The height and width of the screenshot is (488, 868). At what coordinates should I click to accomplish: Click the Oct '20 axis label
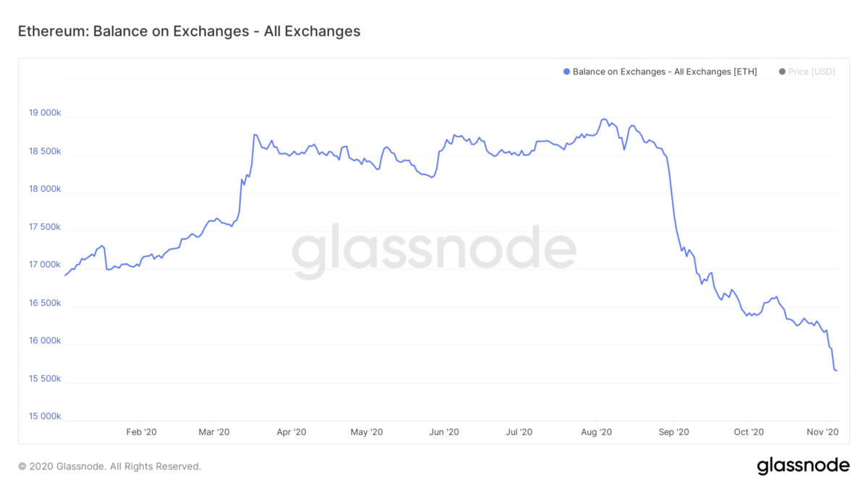click(x=749, y=432)
